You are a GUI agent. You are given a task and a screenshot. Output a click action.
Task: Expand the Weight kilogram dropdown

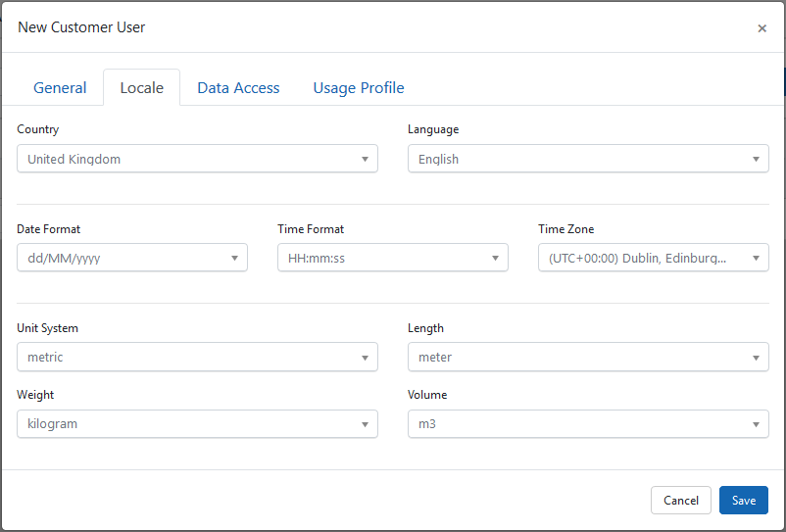(x=197, y=424)
